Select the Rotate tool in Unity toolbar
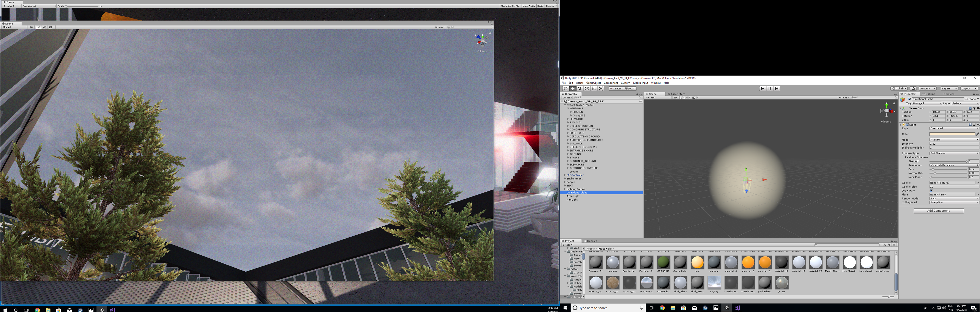The height and width of the screenshot is (312, 980). coord(579,88)
